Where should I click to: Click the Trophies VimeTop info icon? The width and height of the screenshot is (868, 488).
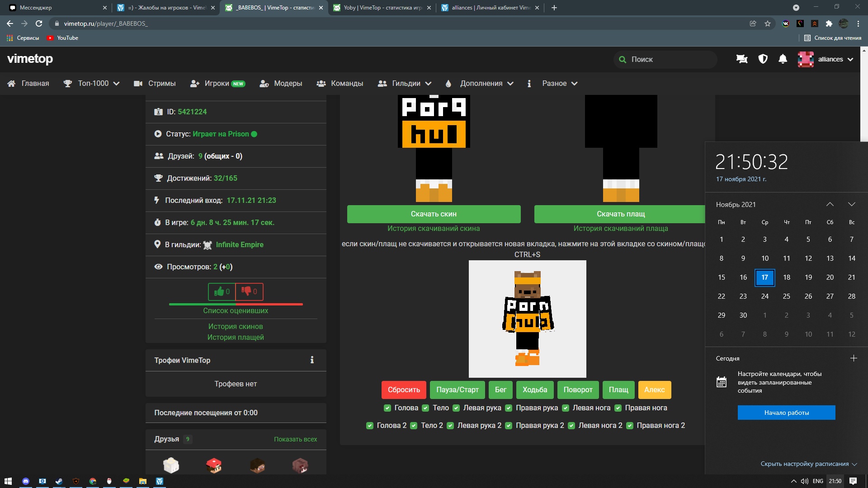tap(312, 360)
